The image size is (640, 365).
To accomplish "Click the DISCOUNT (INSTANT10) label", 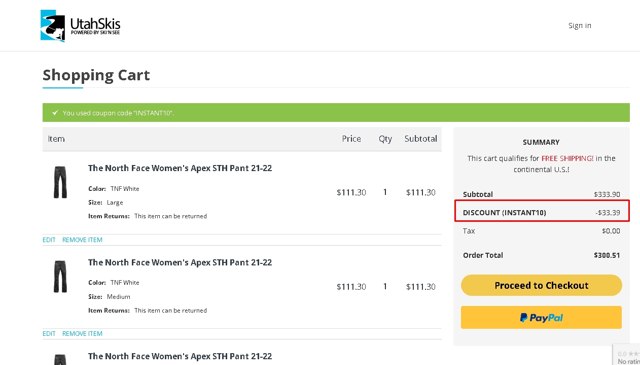I will click(504, 212).
